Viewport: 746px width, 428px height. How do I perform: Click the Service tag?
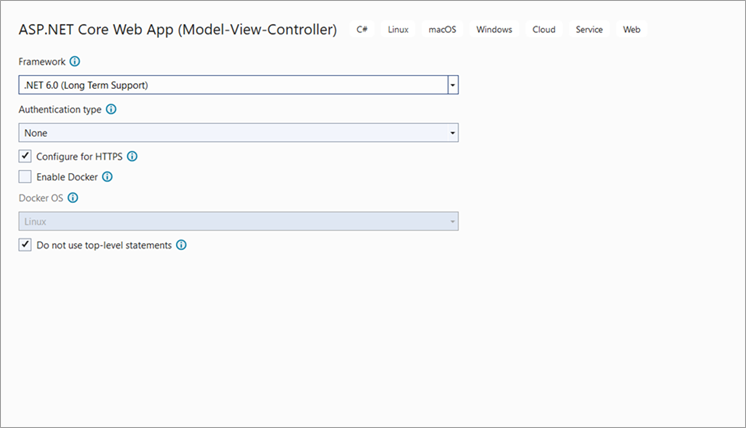[589, 30]
